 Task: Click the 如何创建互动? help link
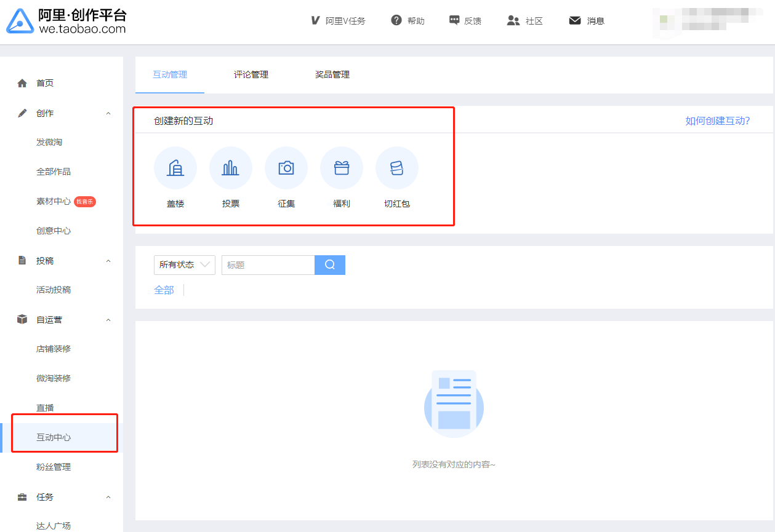click(x=718, y=121)
